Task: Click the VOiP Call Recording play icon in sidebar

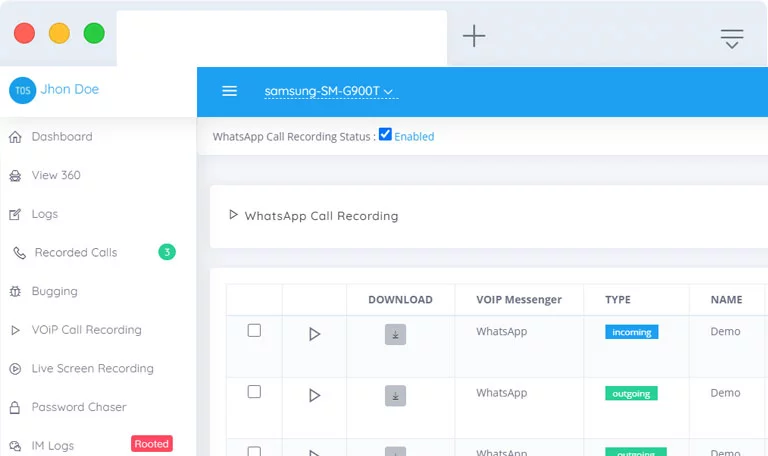Action: tap(15, 330)
